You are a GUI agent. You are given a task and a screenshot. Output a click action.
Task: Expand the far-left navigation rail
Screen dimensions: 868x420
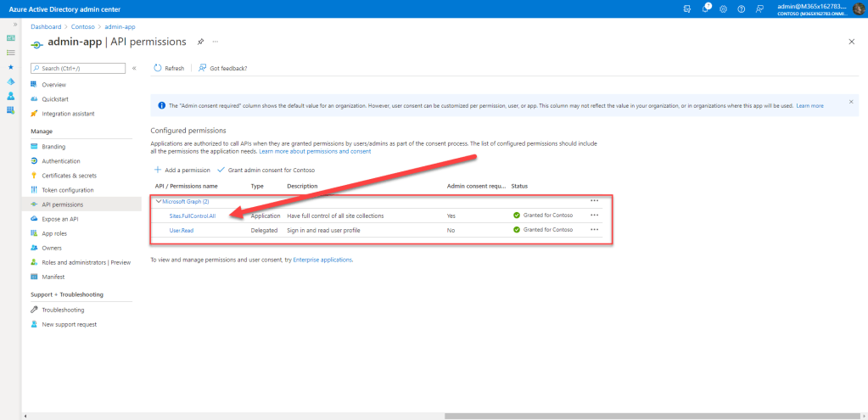(x=15, y=25)
